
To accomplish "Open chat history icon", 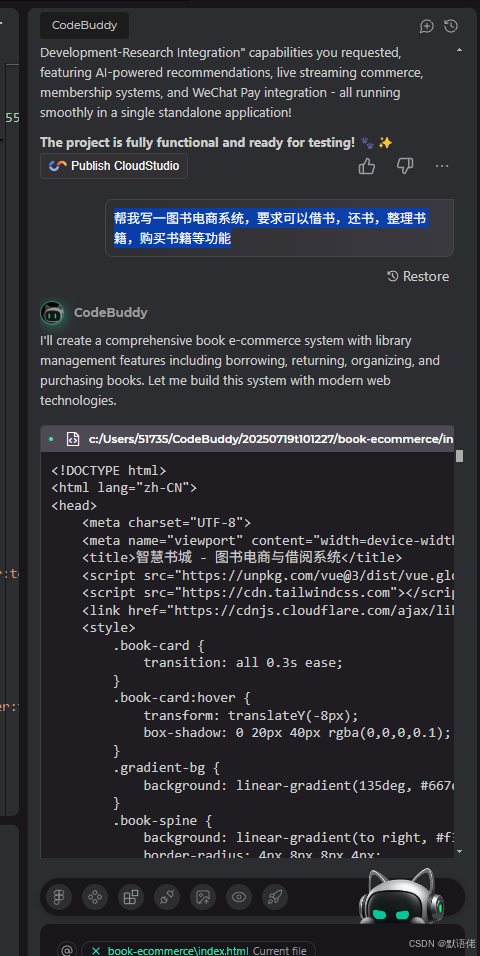I will [451, 26].
